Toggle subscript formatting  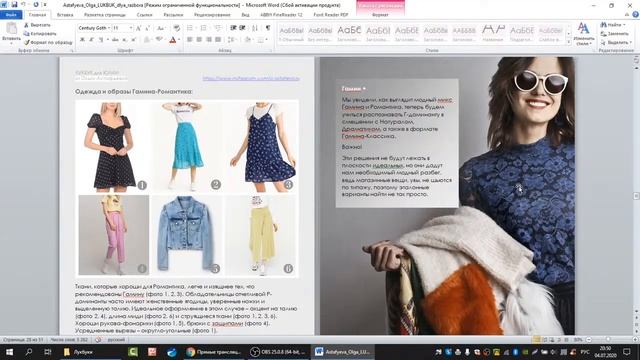pyautogui.click(x=124, y=40)
